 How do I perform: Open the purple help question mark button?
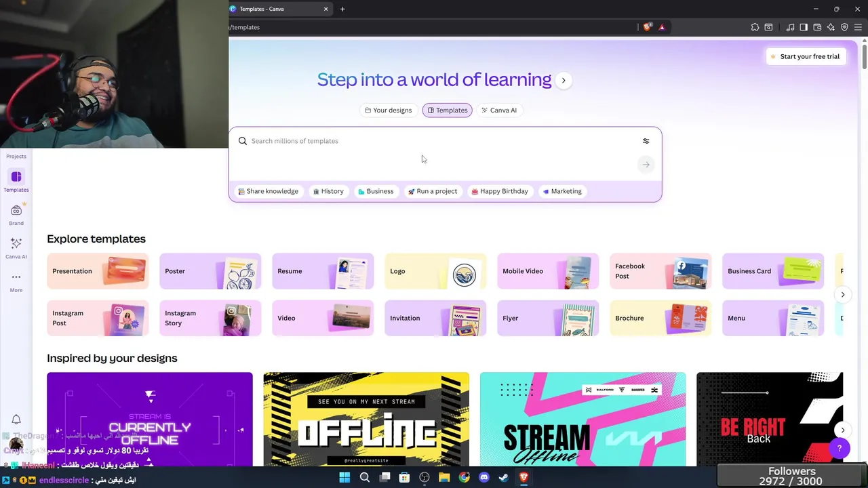coord(839,448)
